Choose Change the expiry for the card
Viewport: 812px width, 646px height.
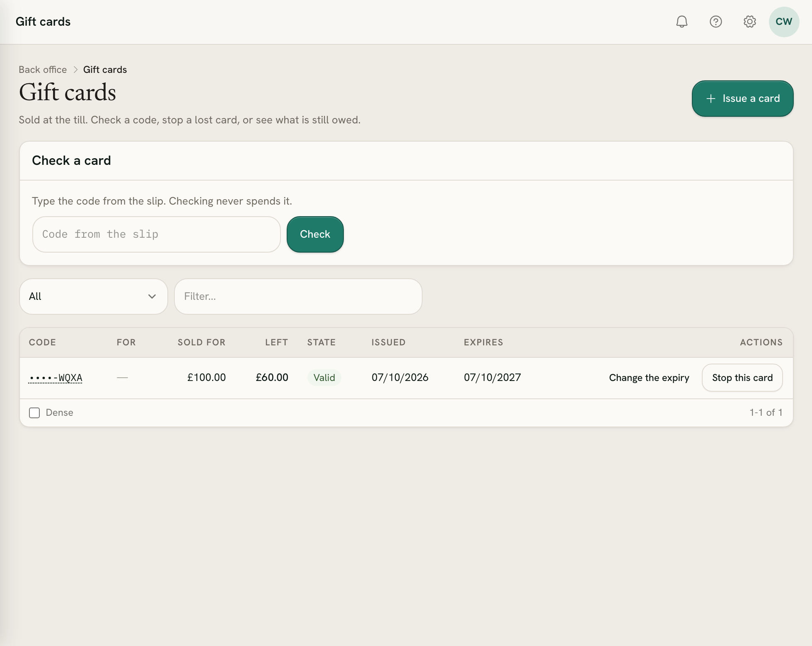point(649,378)
